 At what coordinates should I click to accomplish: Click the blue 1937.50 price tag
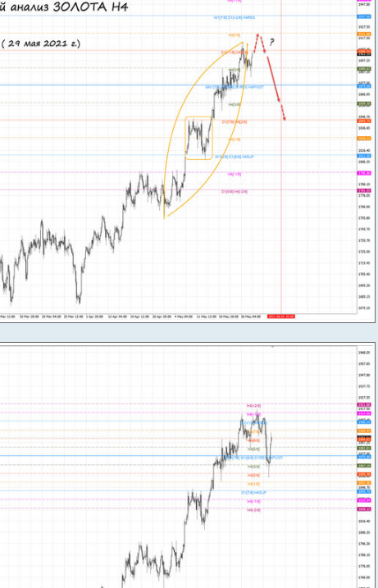364,16
